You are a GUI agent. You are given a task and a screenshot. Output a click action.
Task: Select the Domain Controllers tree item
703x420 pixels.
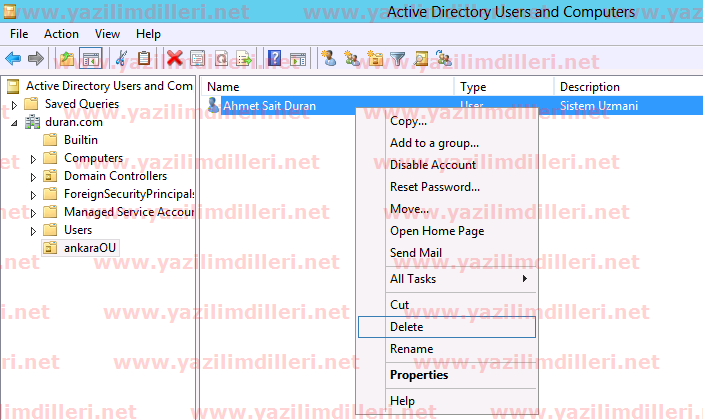pyautogui.click(x=113, y=176)
